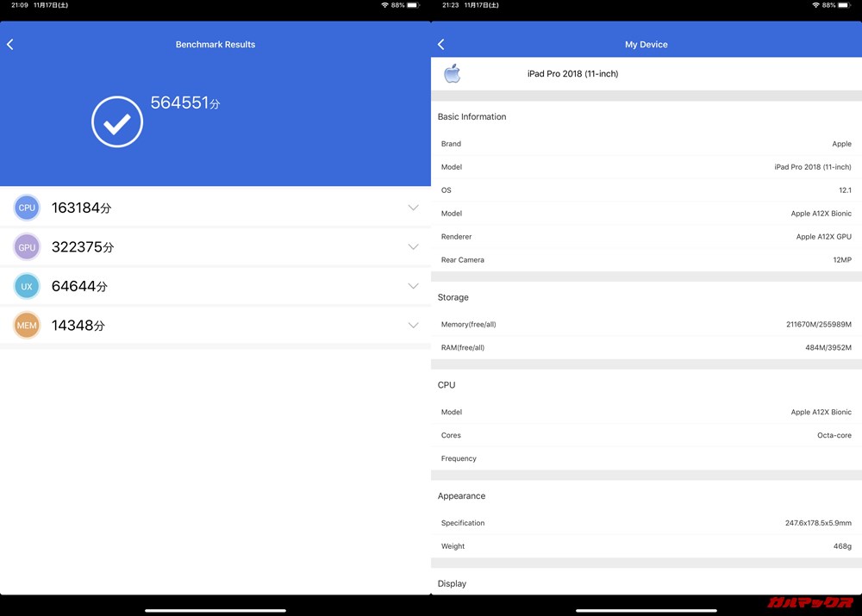The image size is (862, 616).
Task: Select the GPU score icon
Action: pos(27,247)
